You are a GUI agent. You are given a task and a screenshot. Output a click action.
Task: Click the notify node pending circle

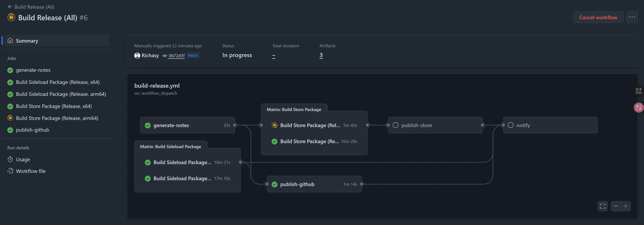click(x=511, y=125)
